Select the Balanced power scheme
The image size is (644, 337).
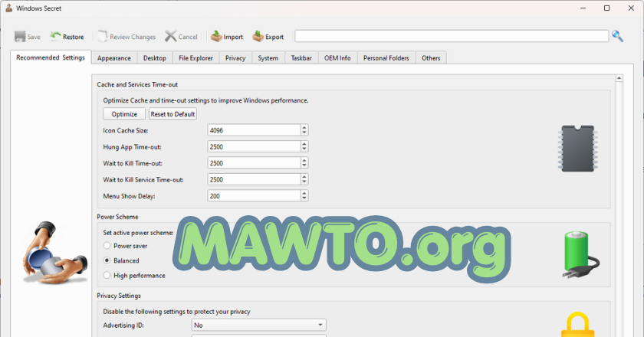coord(107,260)
